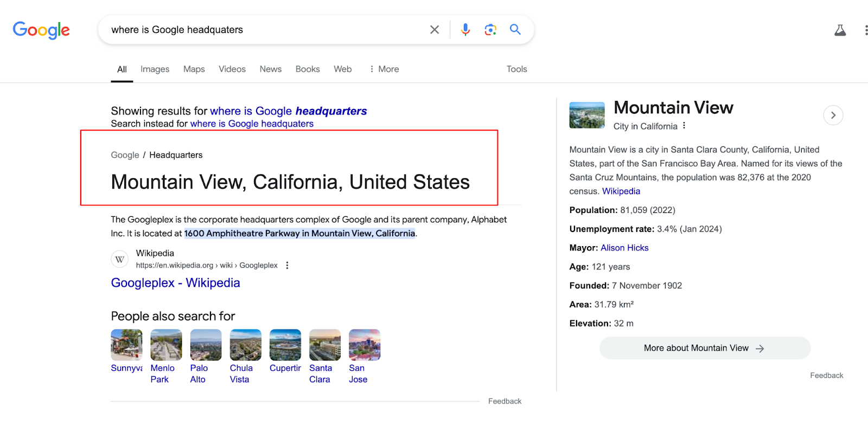
Task: Click the Mountain View panel title
Action: pyautogui.click(x=673, y=107)
